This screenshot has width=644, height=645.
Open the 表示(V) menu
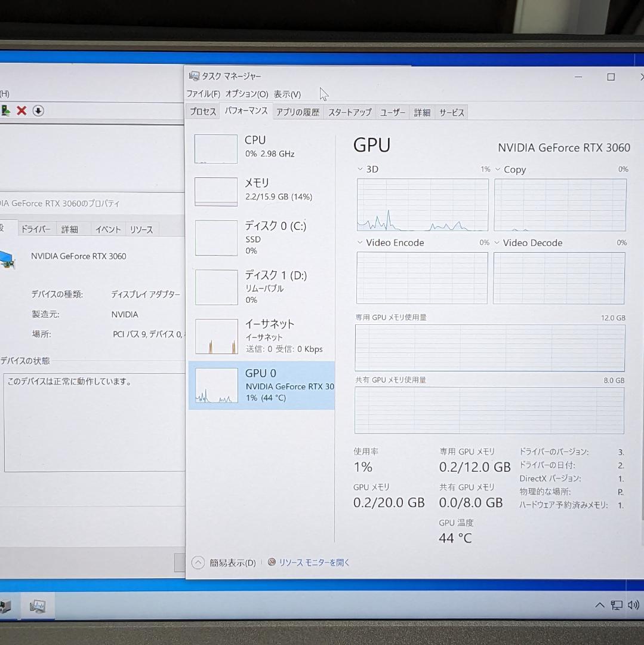287,94
